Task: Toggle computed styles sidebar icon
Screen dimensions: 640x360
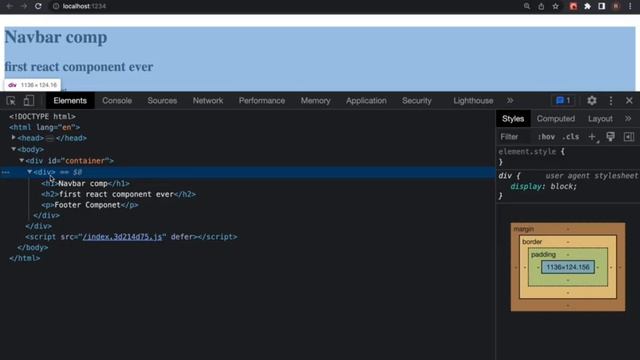Action: (629, 137)
